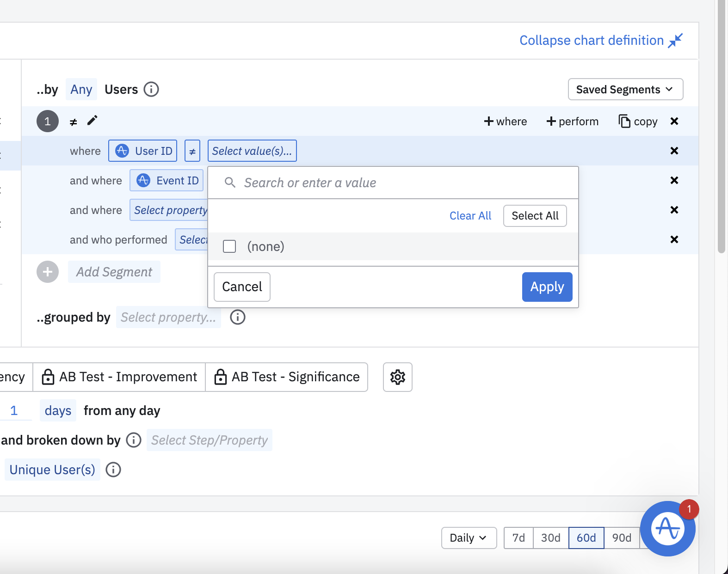Open the not-equals operator dropdown
The image size is (728, 574).
[192, 151]
